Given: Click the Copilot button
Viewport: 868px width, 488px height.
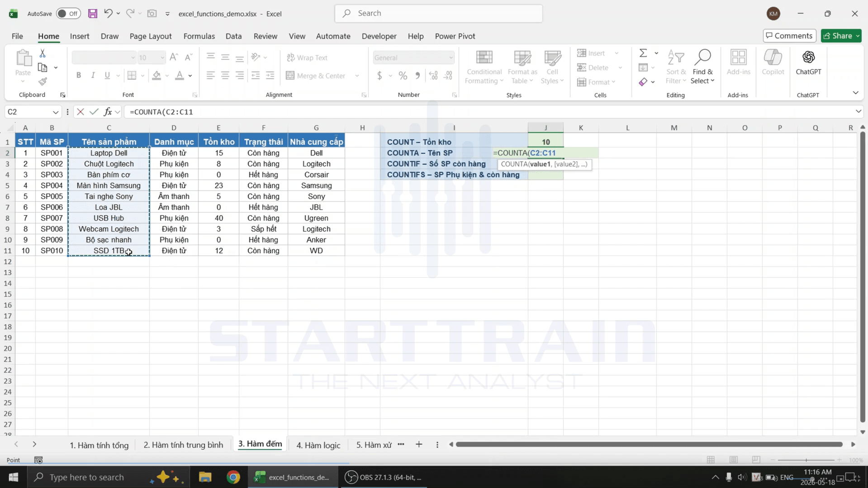Looking at the screenshot, I should [773, 63].
